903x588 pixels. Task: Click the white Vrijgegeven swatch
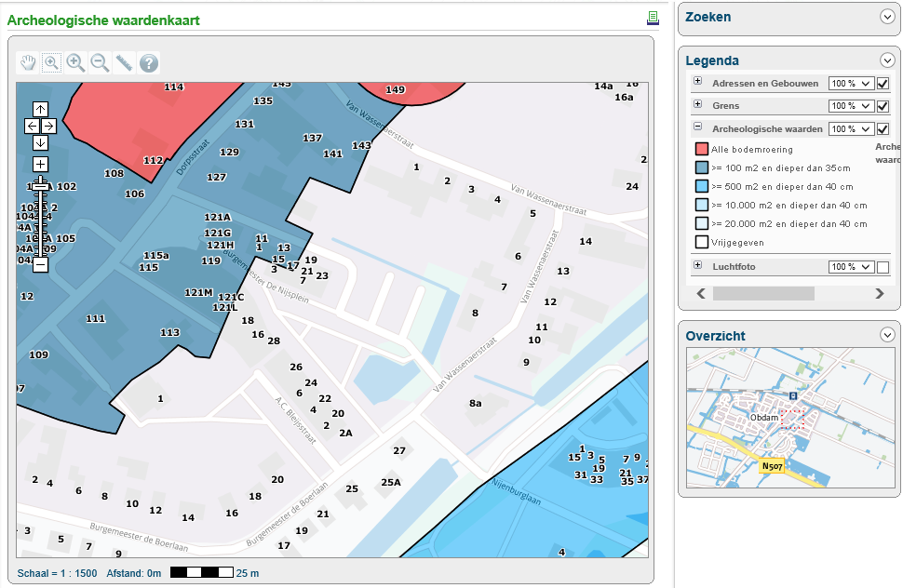coord(701,242)
